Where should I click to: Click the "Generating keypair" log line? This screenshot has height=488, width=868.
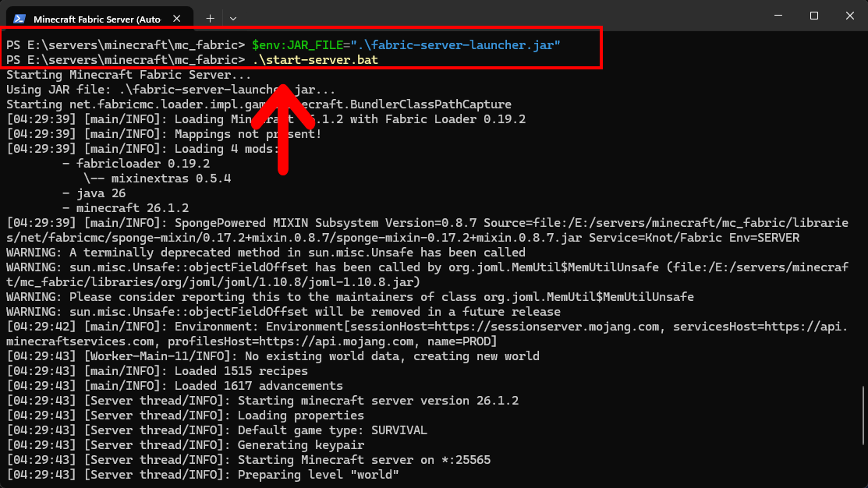coord(185,445)
